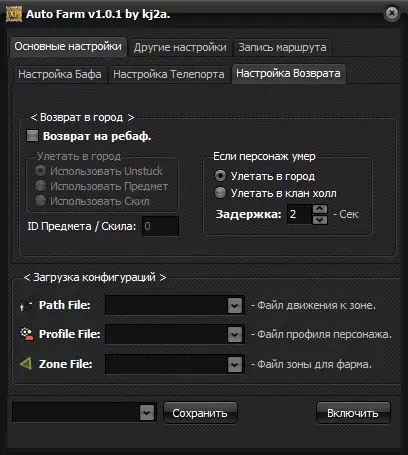Click the Profile File character icon
Viewport: 408px width, 455px height.
[x=26, y=334]
